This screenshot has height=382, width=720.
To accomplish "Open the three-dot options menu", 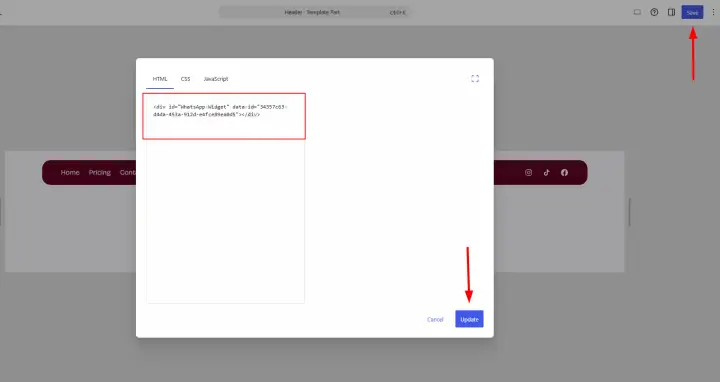I will 713,12.
